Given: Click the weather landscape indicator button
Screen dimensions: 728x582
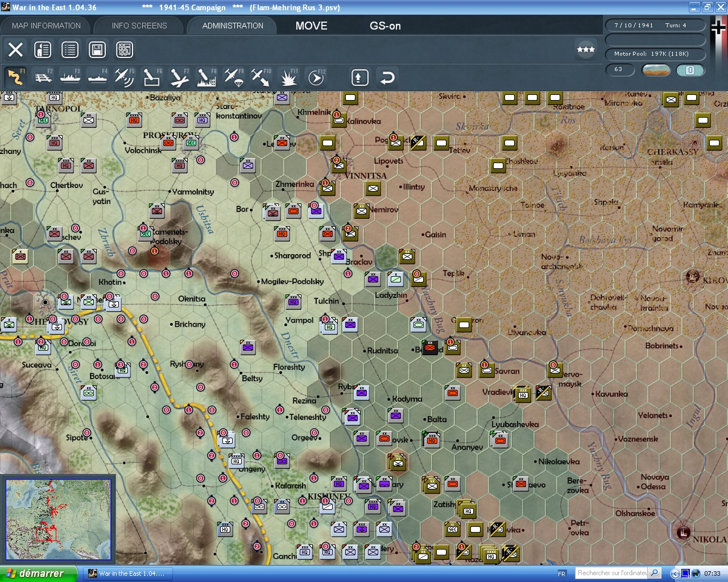Looking at the screenshot, I should point(656,70).
